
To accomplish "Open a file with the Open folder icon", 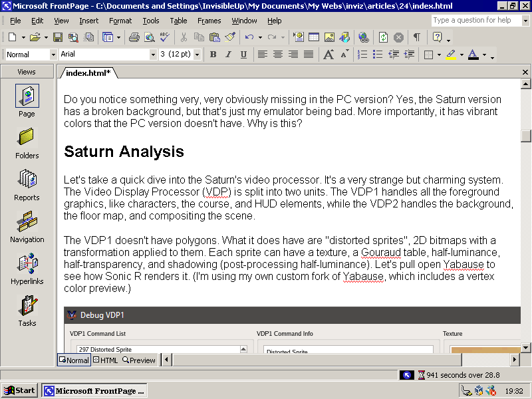I will pyautogui.click(x=35, y=37).
